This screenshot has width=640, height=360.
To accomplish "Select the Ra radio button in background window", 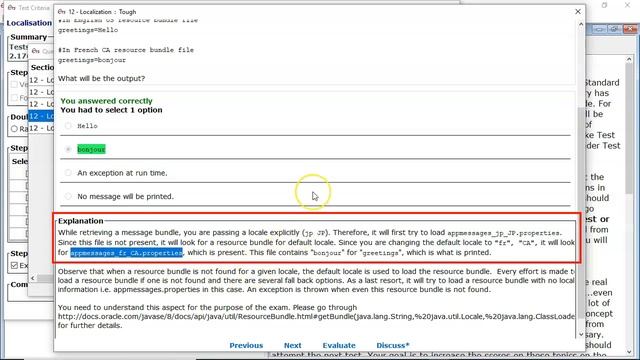I will 15,129.
